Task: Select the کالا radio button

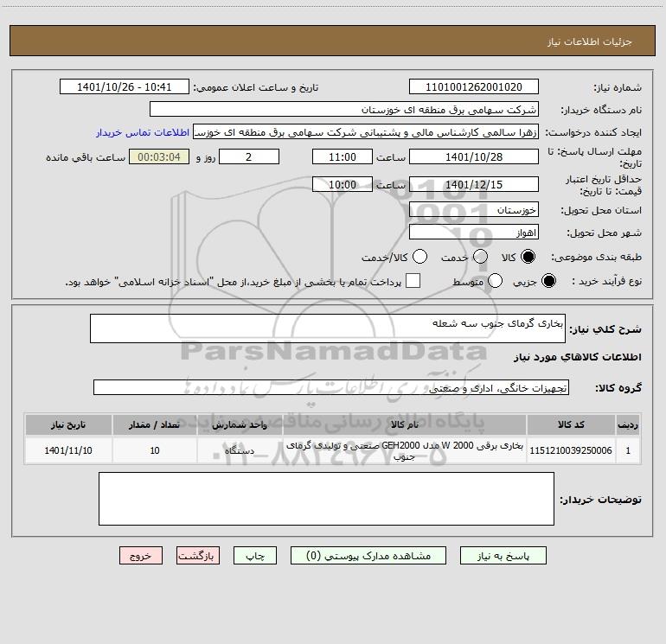Action: (528, 257)
